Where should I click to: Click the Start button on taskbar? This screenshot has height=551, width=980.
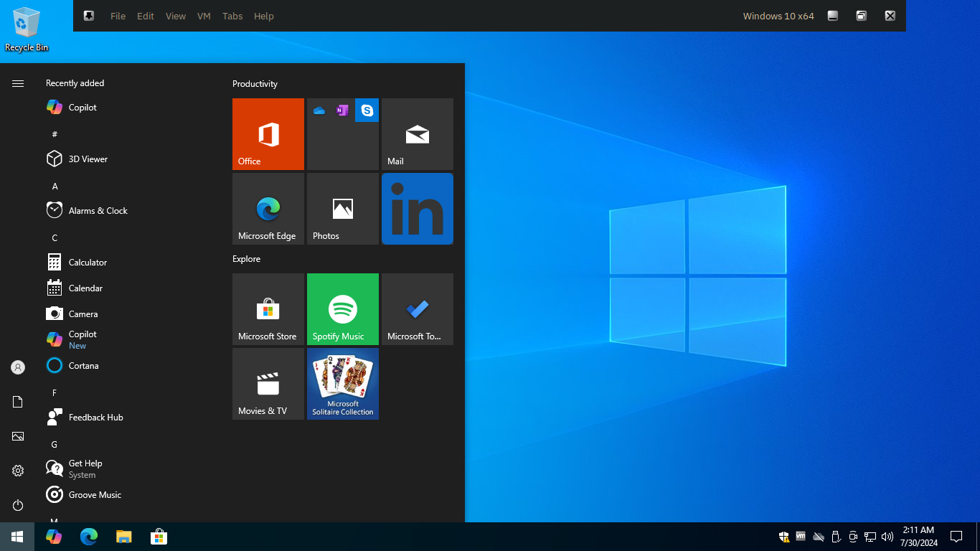[17, 537]
